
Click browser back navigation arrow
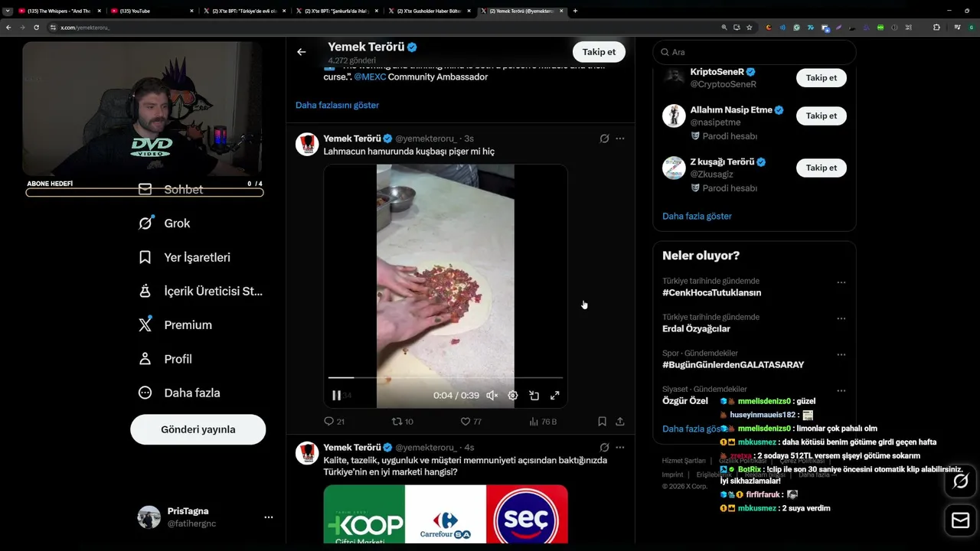click(x=8, y=28)
